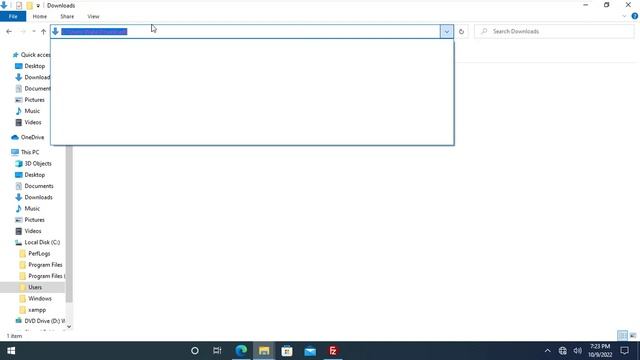Launch Microsoft Edge from the taskbar

coord(241,351)
